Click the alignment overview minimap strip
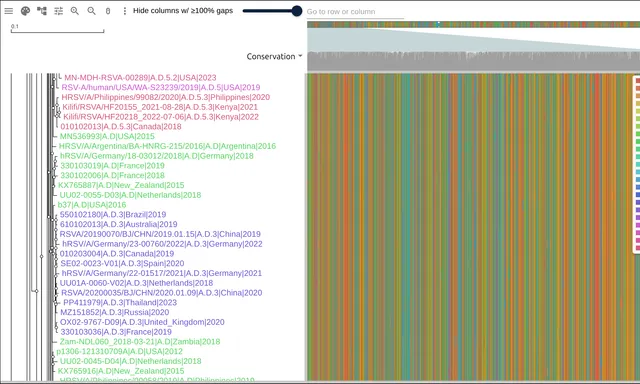The height and width of the screenshot is (384, 640). [x=473, y=24]
